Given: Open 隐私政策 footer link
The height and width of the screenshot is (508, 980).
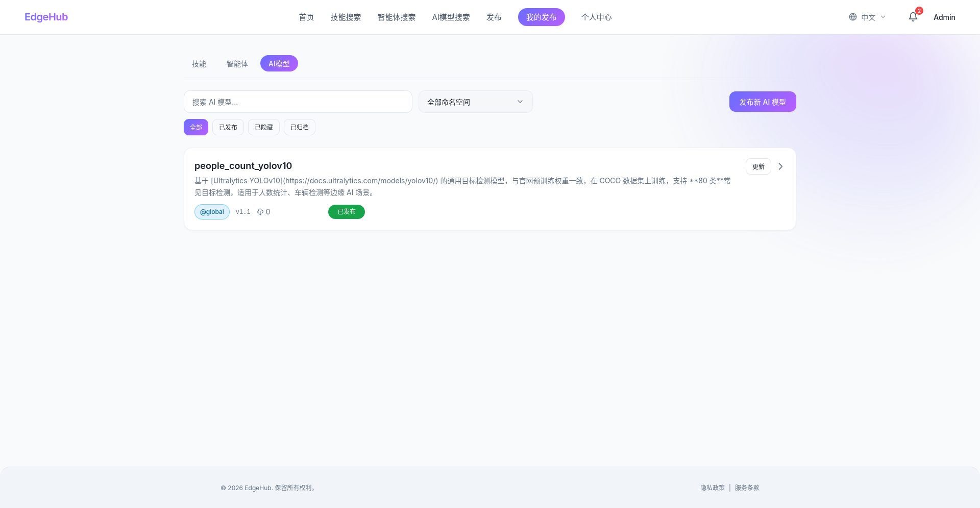Looking at the screenshot, I should [x=713, y=488].
